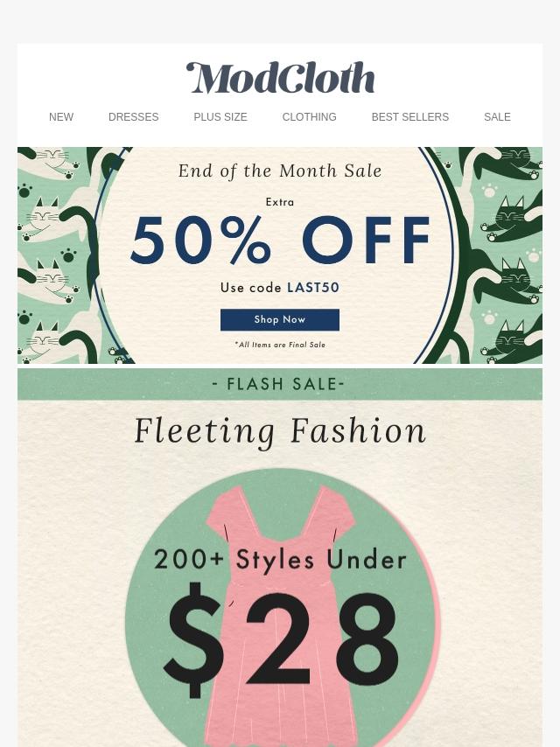Visit the BEST SELLERS page
This screenshot has width=560, height=747.
[409, 116]
